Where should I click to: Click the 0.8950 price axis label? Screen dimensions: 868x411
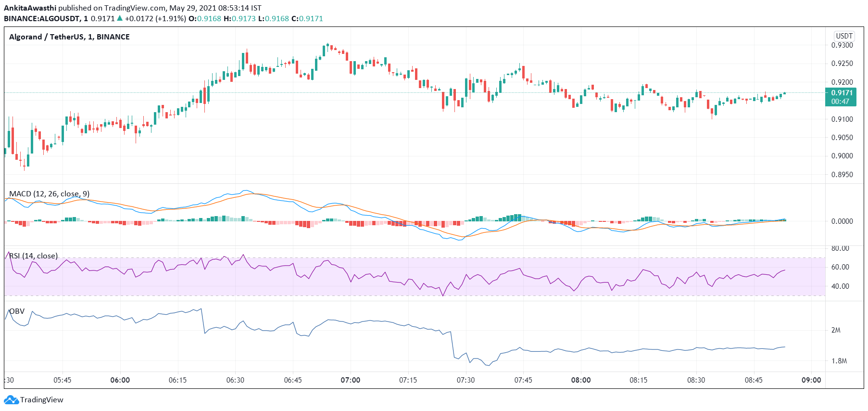[842, 175]
